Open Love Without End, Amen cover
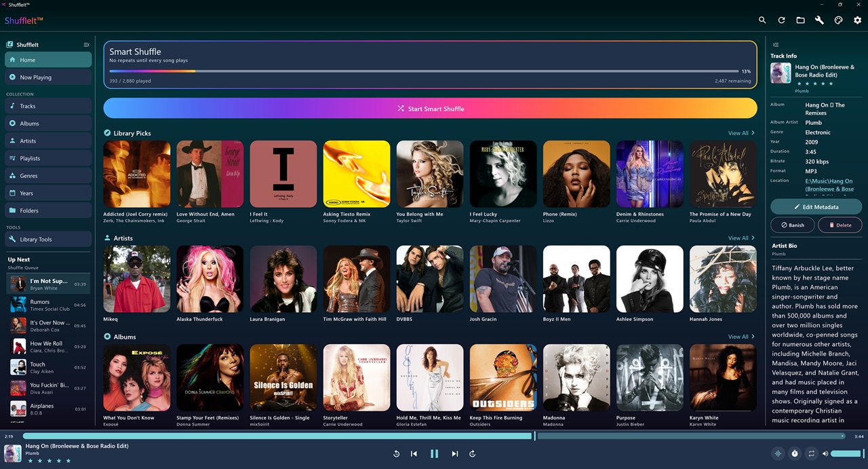Screen dimensions: 868x469 (210, 174)
